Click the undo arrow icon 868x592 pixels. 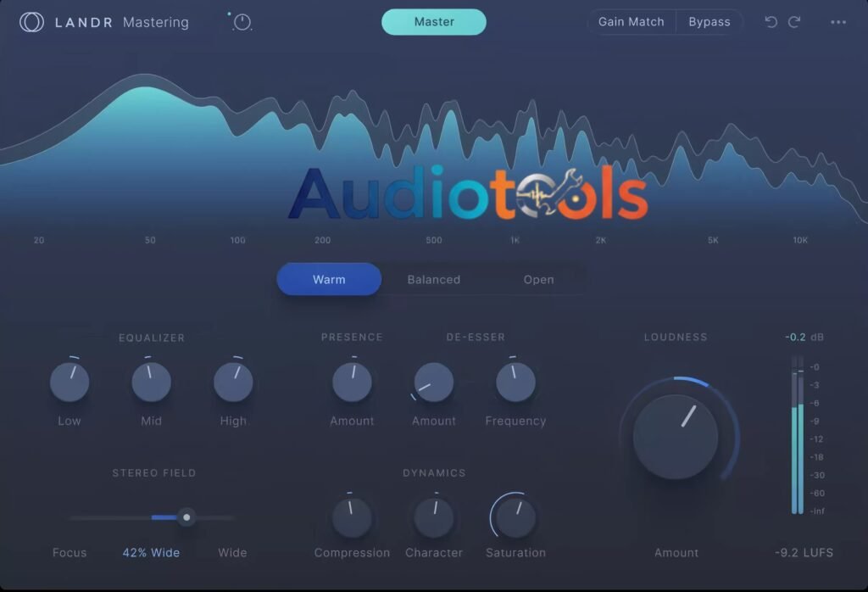tap(771, 21)
